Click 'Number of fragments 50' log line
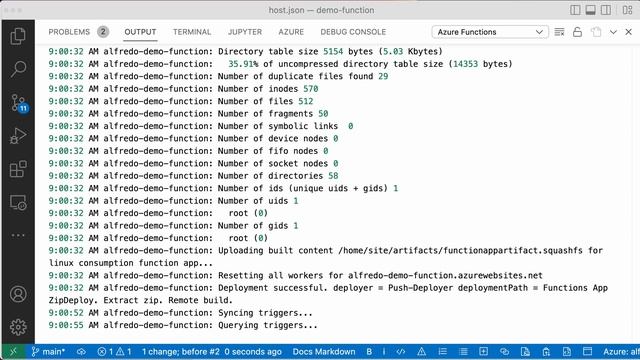 point(188,114)
